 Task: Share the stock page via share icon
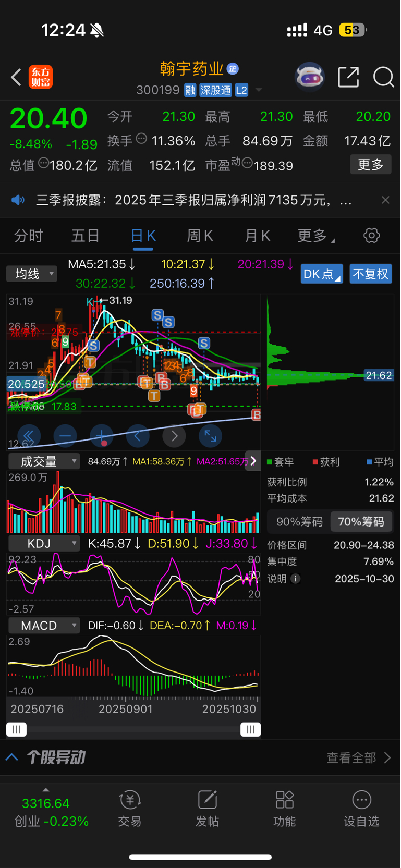point(348,77)
